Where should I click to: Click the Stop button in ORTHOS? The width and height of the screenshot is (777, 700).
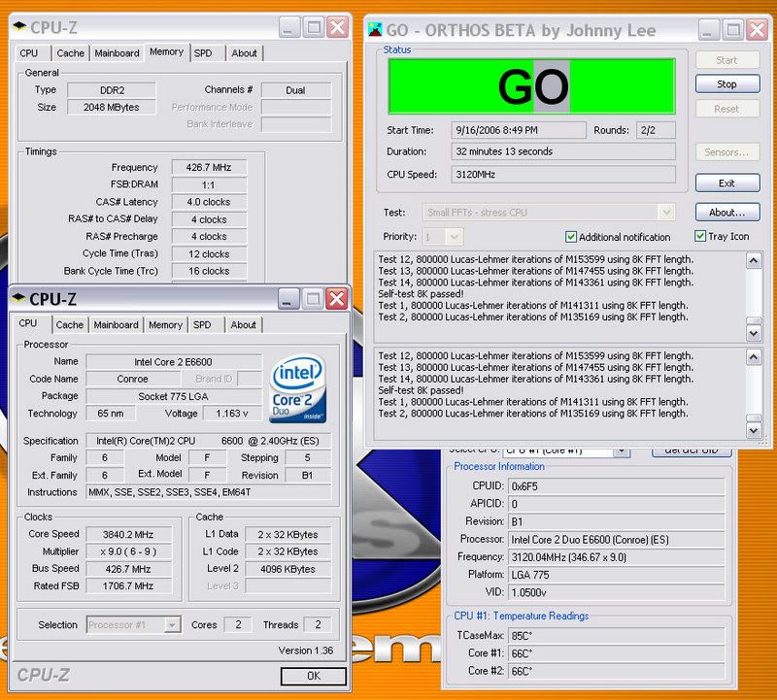pyautogui.click(x=726, y=84)
